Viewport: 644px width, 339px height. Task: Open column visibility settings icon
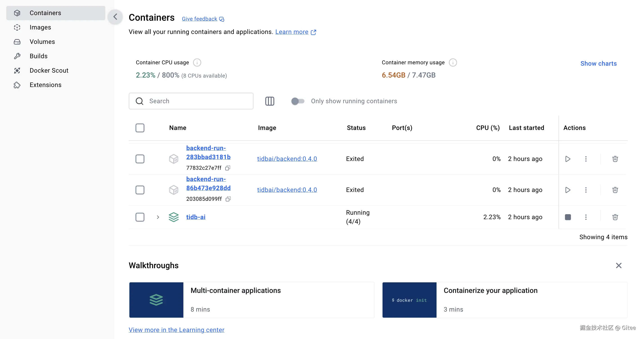[x=270, y=101]
